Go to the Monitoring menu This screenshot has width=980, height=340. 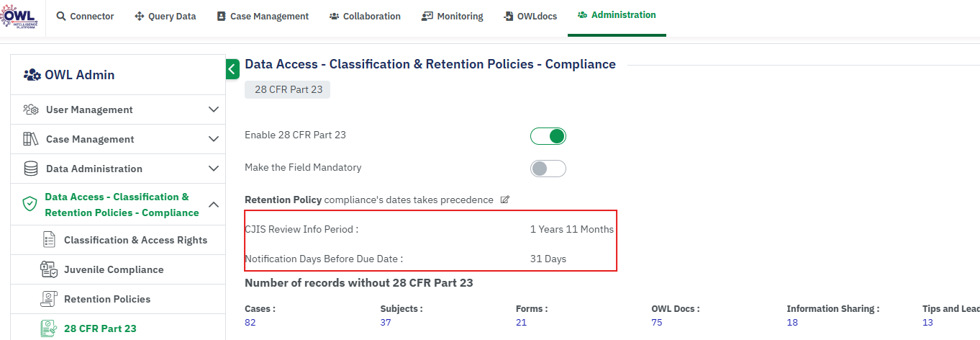click(x=453, y=17)
